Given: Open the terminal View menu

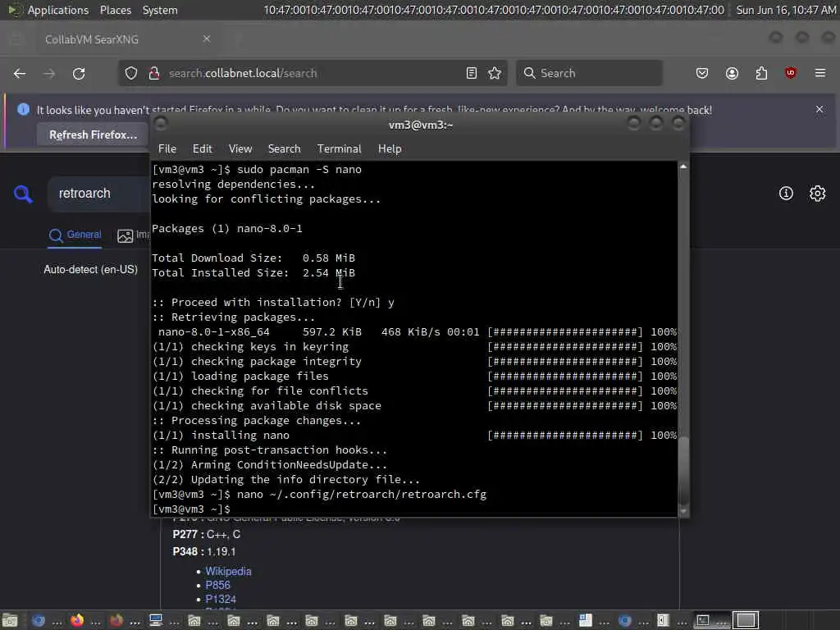Looking at the screenshot, I should (x=240, y=149).
